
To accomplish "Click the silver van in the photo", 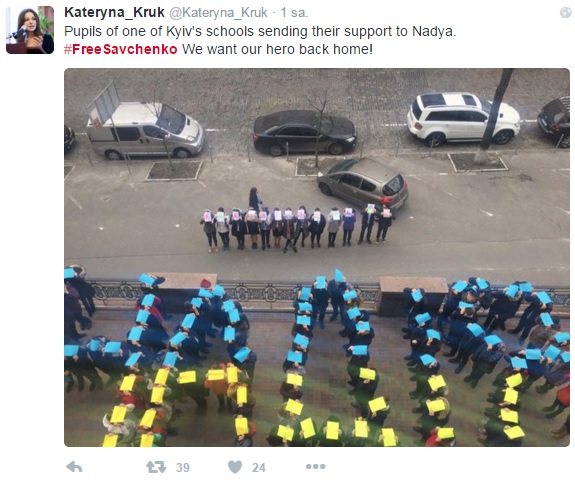I will click(x=145, y=130).
